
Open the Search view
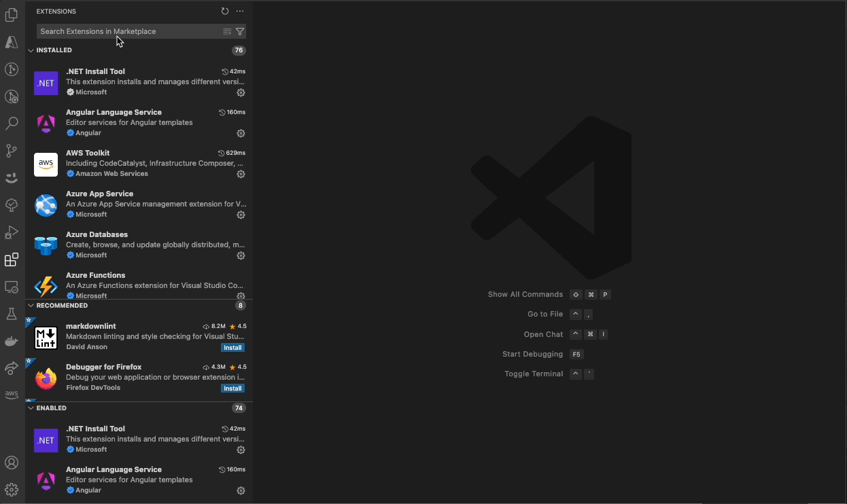[11, 124]
